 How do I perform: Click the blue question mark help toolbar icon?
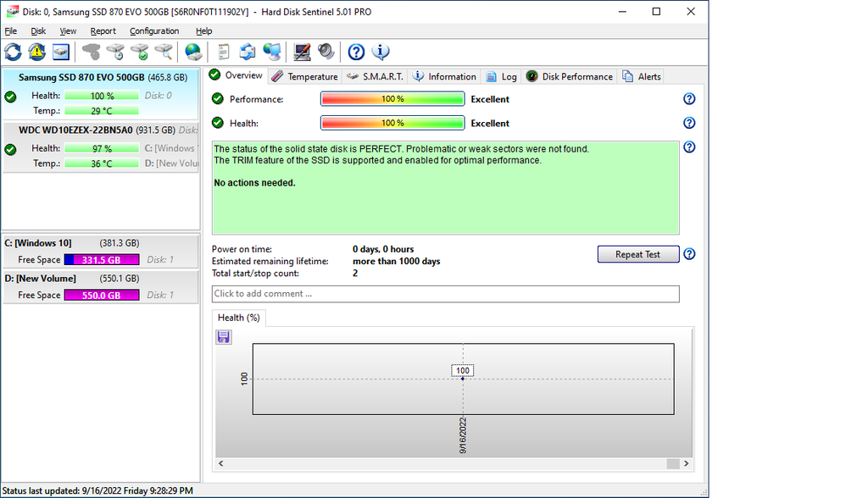tap(356, 52)
